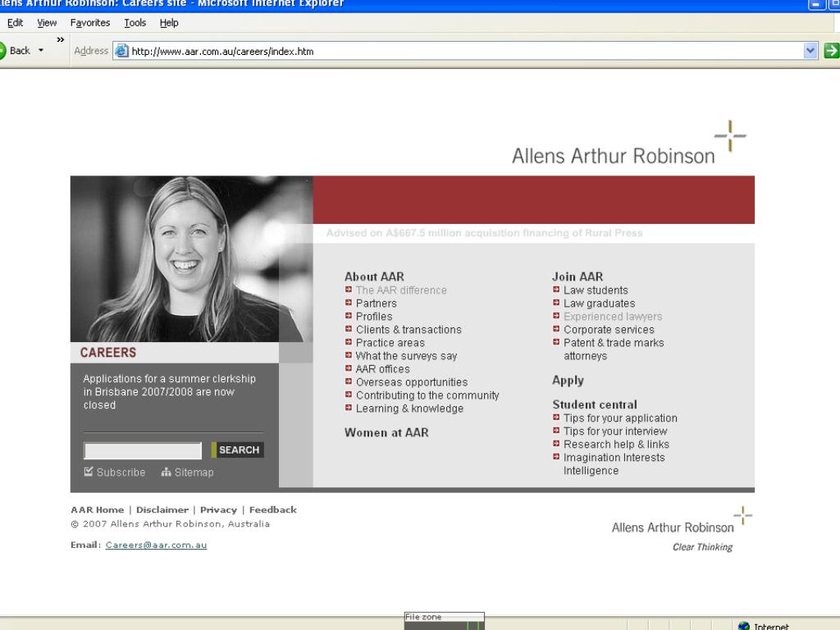
Task: Click the page icon in address bar
Action: 122,51
